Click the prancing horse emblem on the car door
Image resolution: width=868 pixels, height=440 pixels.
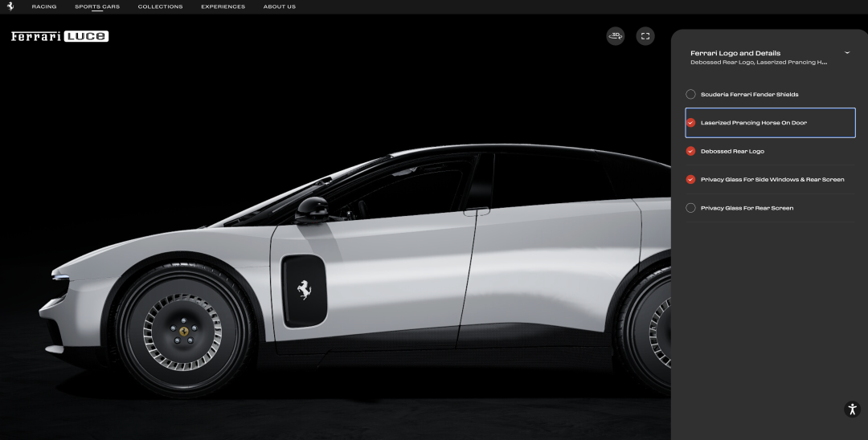coord(304,290)
